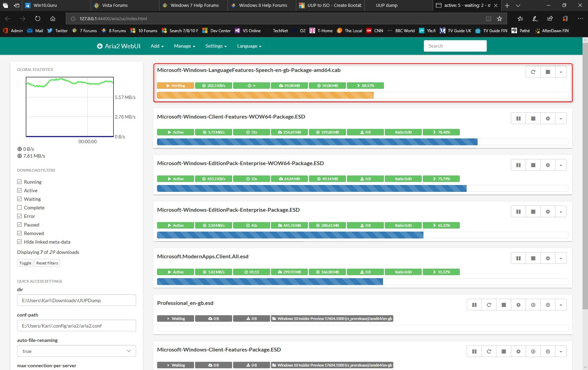Image resolution: width=588 pixels, height=370 pixels.
Task: Expand the auto-file-renaming dropdown
Action: coord(76,351)
